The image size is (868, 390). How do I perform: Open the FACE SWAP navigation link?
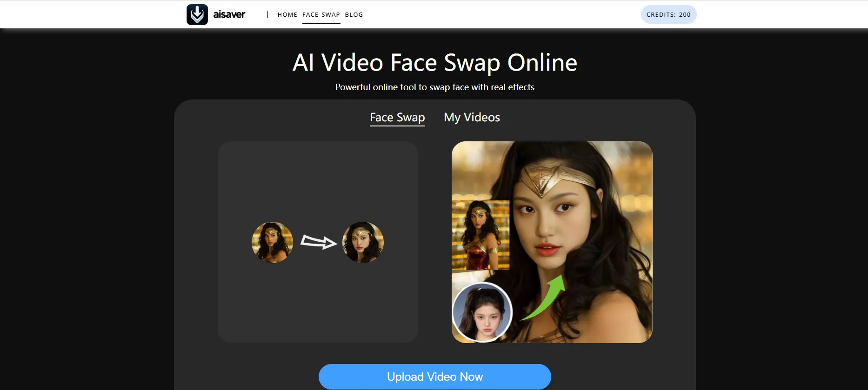(x=321, y=14)
